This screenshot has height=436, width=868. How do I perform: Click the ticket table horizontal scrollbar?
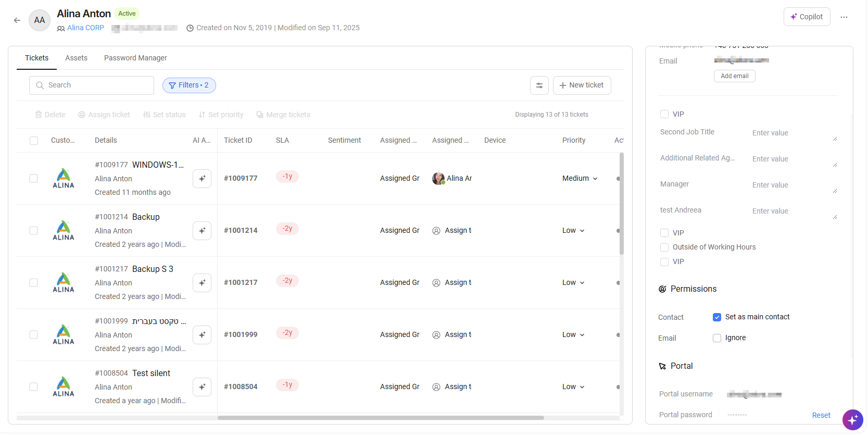pos(381,418)
